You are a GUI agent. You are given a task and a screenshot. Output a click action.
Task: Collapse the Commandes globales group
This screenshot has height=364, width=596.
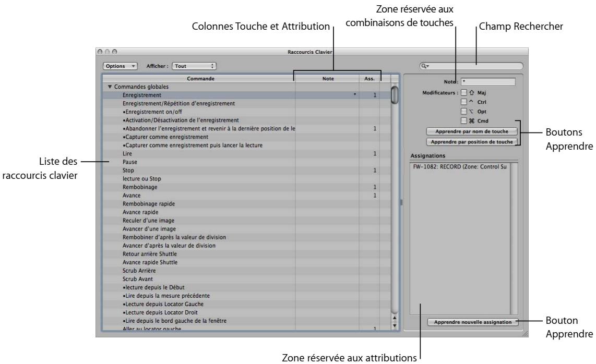(110, 87)
